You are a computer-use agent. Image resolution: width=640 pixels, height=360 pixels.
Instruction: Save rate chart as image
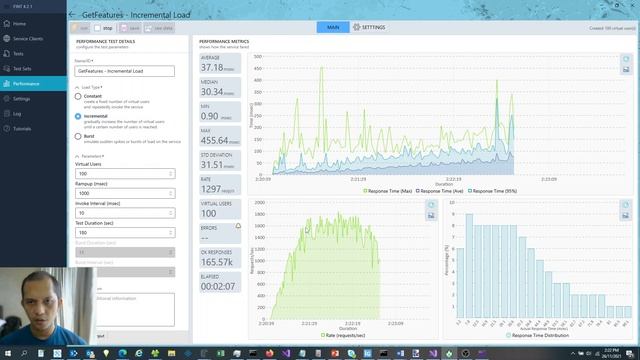click(x=431, y=216)
